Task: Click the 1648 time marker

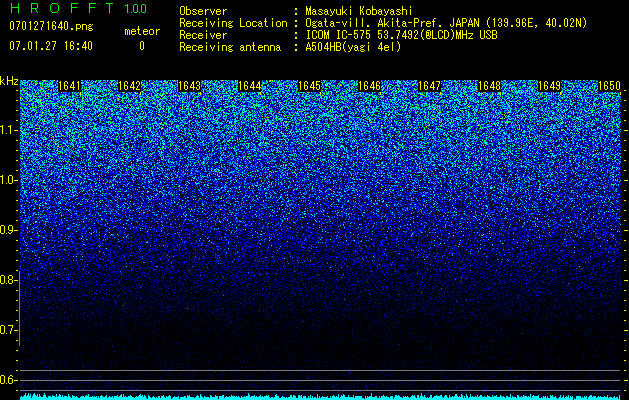Action: coord(490,86)
